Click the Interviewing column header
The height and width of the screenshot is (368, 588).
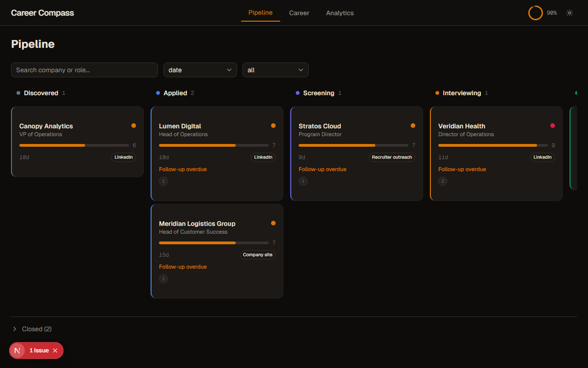(x=462, y=93)
